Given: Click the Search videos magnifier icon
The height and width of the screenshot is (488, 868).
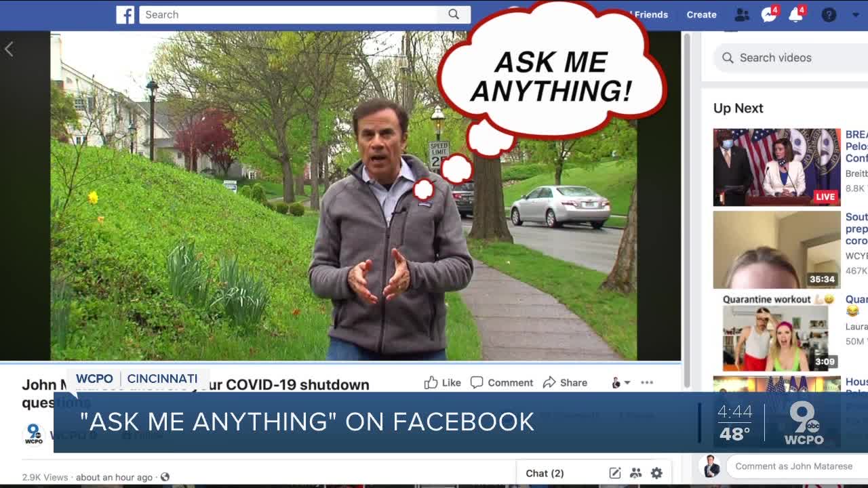Looking at the screenshot, I should pos(728,58).
